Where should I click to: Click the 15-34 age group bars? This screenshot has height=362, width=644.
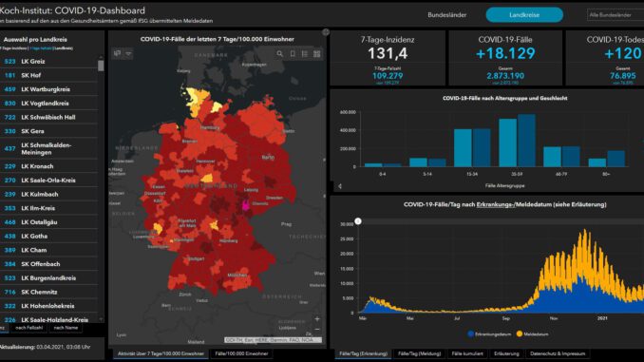pos(472,148)
